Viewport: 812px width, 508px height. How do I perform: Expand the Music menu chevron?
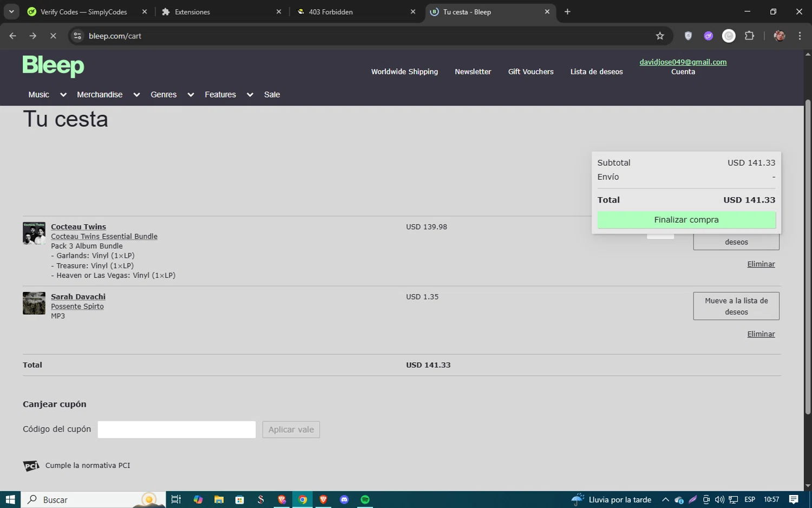point(63,95)
